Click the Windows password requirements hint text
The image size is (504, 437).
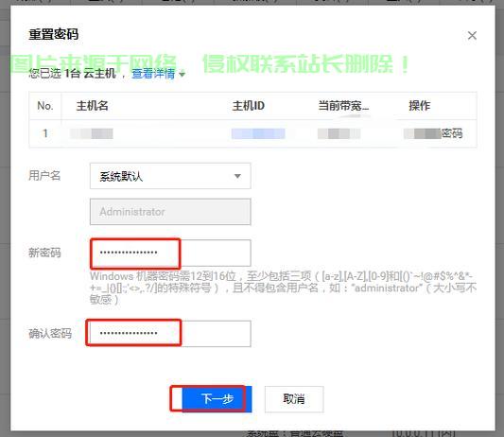(x=283, y=288)
